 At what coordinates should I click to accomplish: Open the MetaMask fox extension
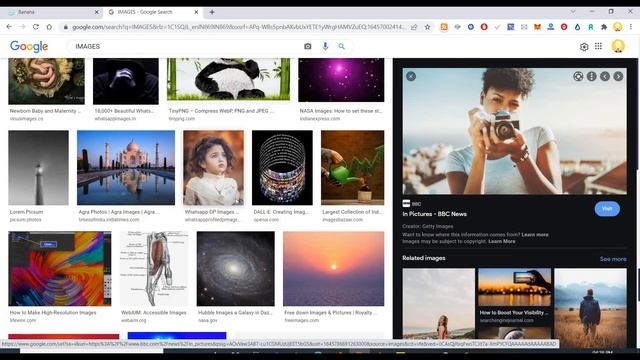click(538, 27)
